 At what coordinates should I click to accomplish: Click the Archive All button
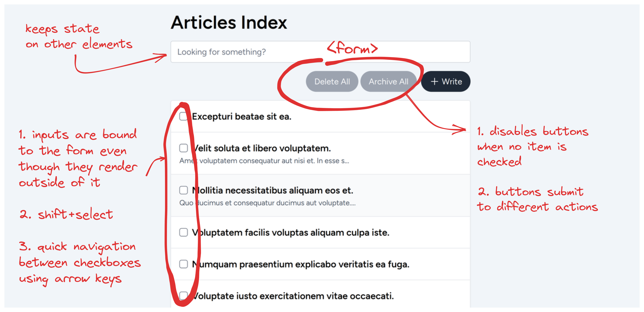point(388,82)
